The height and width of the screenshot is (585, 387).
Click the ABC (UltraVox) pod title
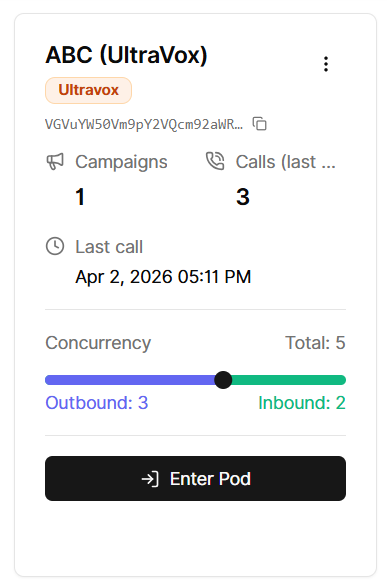[126, 55]
